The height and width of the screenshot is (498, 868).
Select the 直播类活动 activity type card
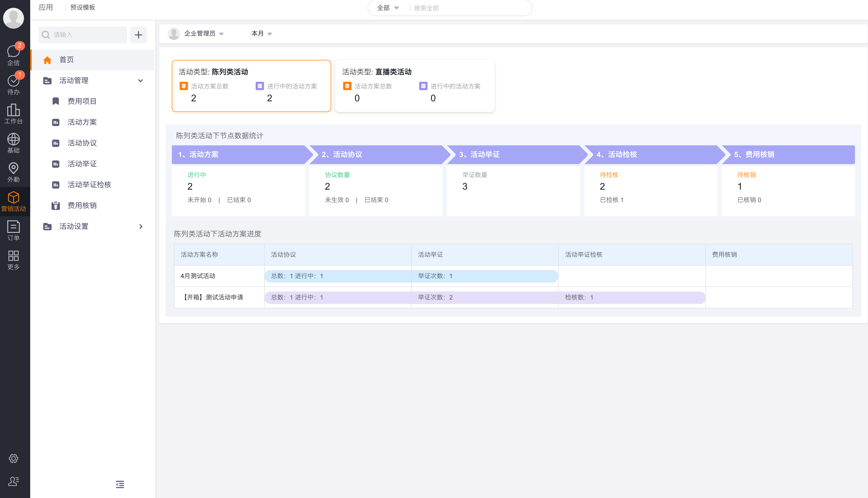[x=415, y=86]
